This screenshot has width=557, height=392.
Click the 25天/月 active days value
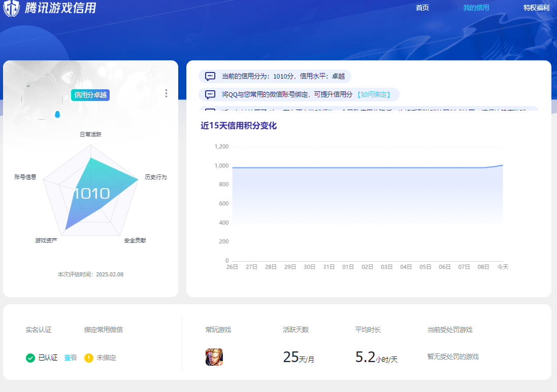(299, 357)
